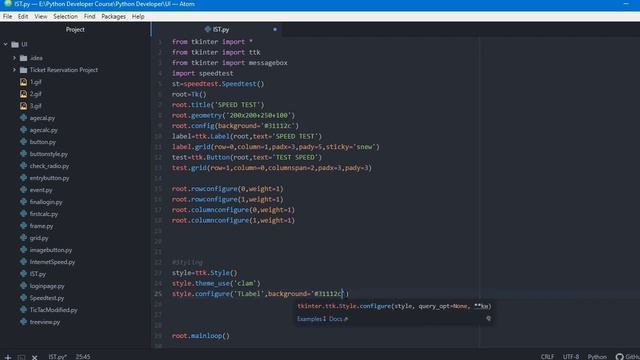Image resolution: width=640 pixels, height=360 pixels.
Task: Click the Python icon beside agecal.py
Action: pos(23,118)
